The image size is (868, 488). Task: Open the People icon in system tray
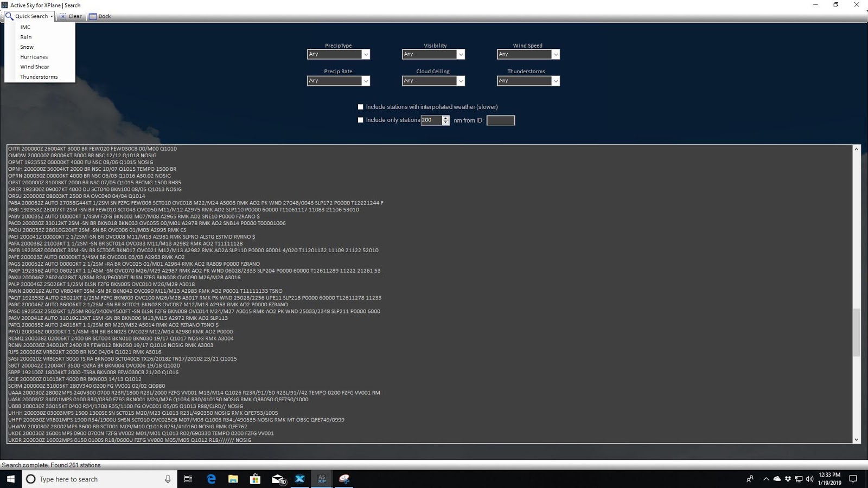pos(750,479)
